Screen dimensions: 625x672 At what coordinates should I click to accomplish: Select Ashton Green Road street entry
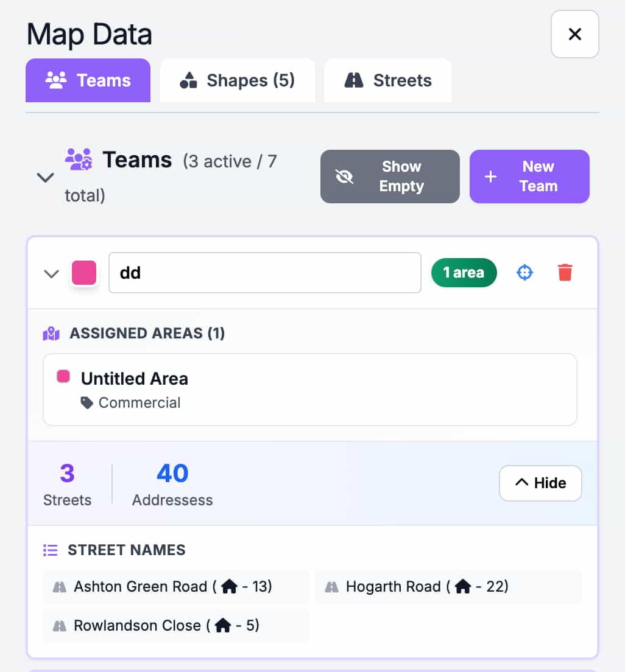(x=176, y=586)
